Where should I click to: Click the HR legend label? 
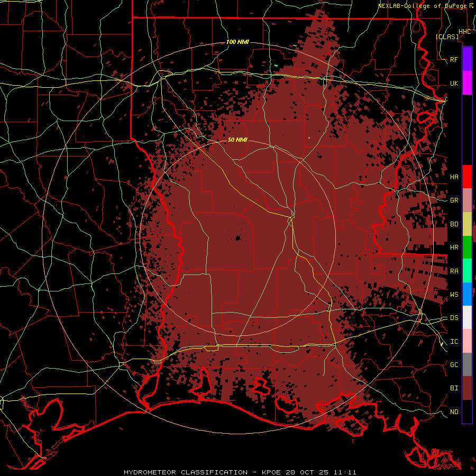[x=454, y=248]
